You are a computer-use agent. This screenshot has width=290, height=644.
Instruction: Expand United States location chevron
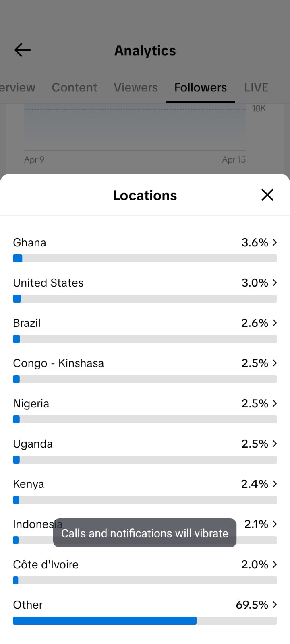click(275, 283)
